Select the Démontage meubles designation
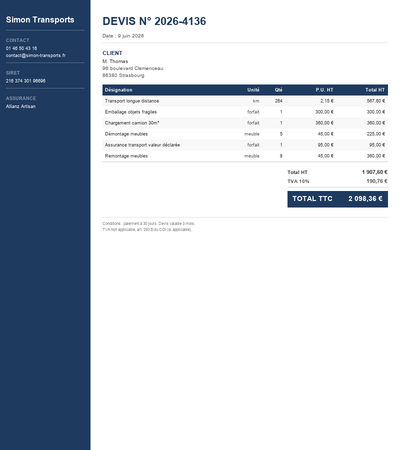Viewport: 400px width, 450px height. (126, 134)
